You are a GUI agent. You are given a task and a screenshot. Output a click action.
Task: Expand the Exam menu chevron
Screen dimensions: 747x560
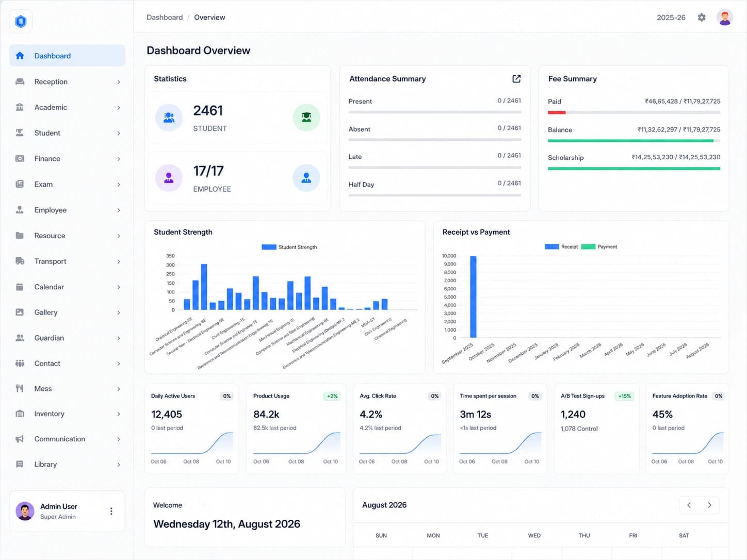(119, 185)
